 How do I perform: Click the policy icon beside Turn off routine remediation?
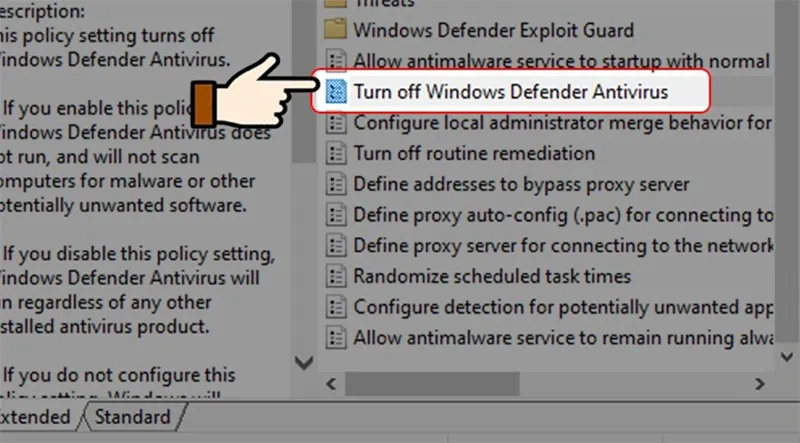336,154
